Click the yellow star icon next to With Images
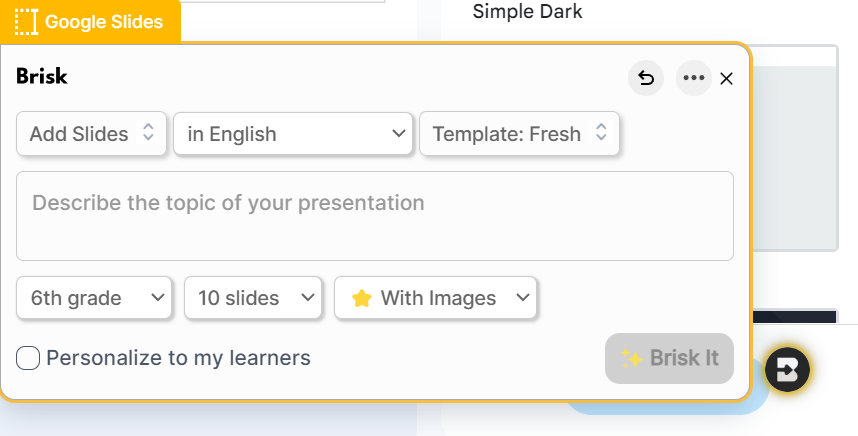The width and height of the screenshot is (858, 436). pos(362,298)
